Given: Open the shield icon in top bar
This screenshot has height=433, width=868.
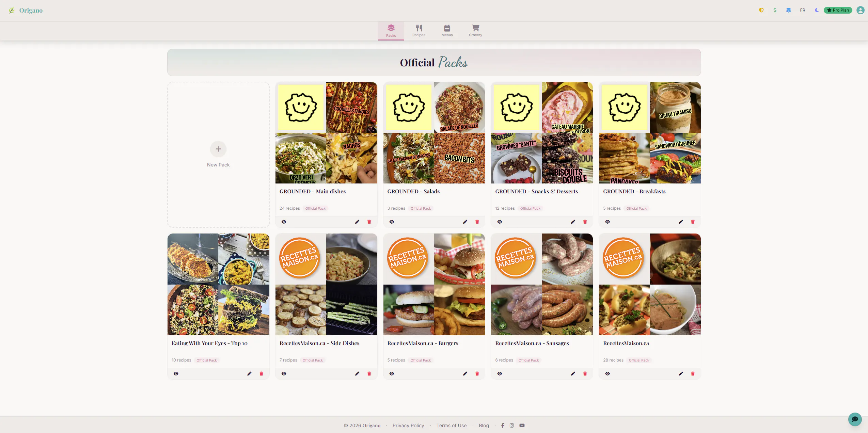Looking at the screenshot, I should point(761,10).
